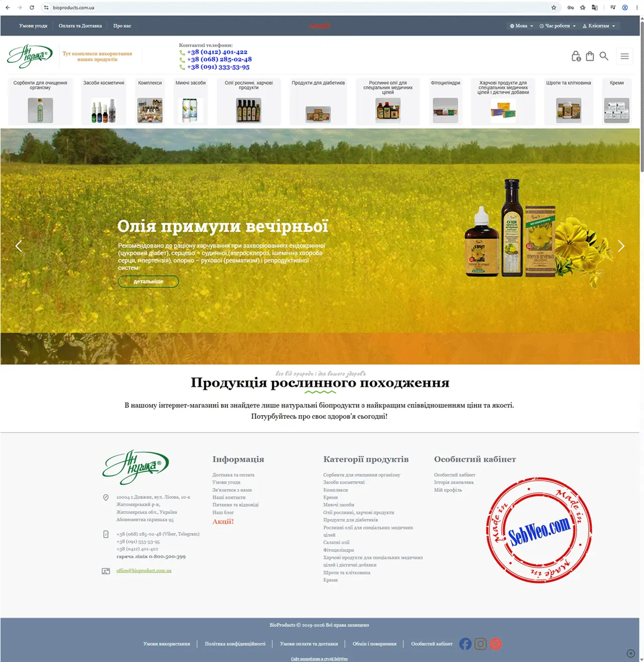
Task: Open the Умови угоди menu item
Action: point(33,26)
